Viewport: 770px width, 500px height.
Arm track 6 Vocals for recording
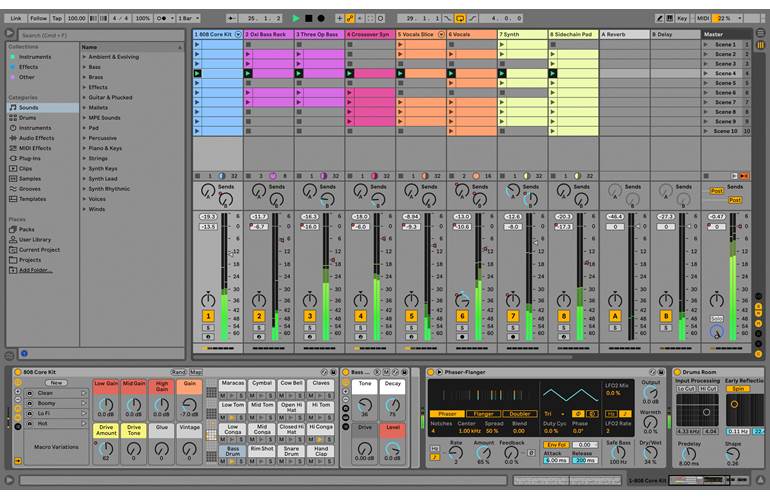coord(462,337)
